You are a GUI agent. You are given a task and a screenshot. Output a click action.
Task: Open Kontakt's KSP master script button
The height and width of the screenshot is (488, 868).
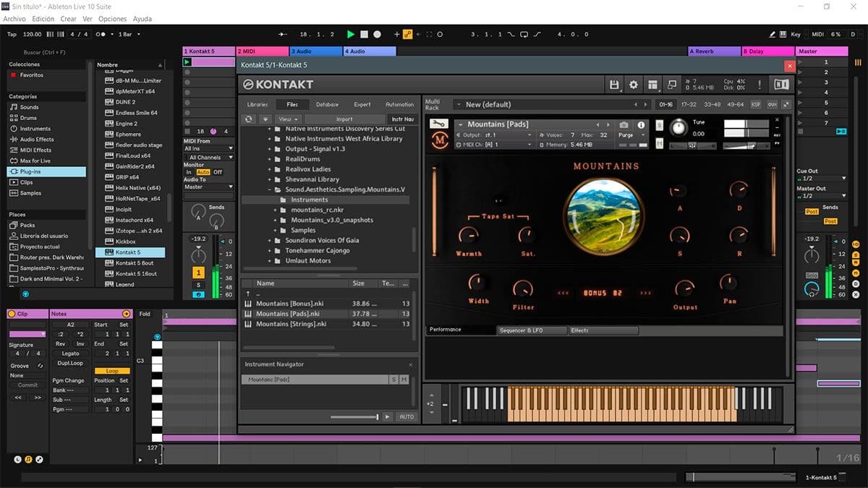point(756,105)
